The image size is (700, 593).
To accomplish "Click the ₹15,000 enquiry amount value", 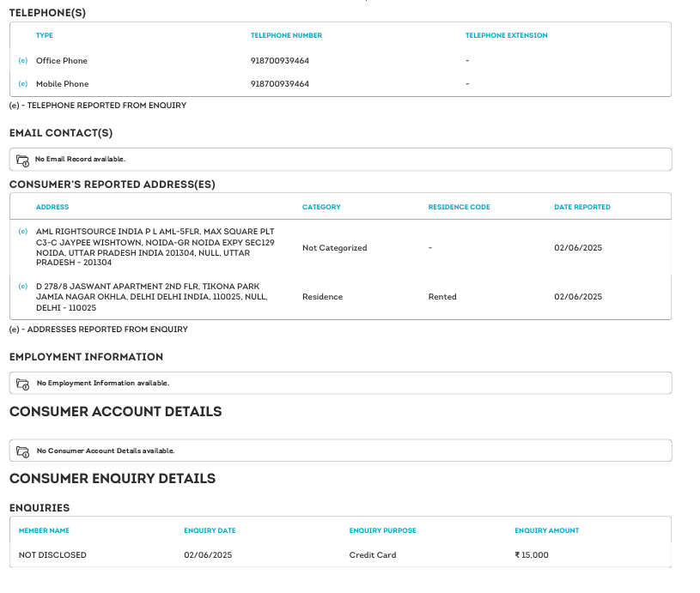I will (532, 555).
